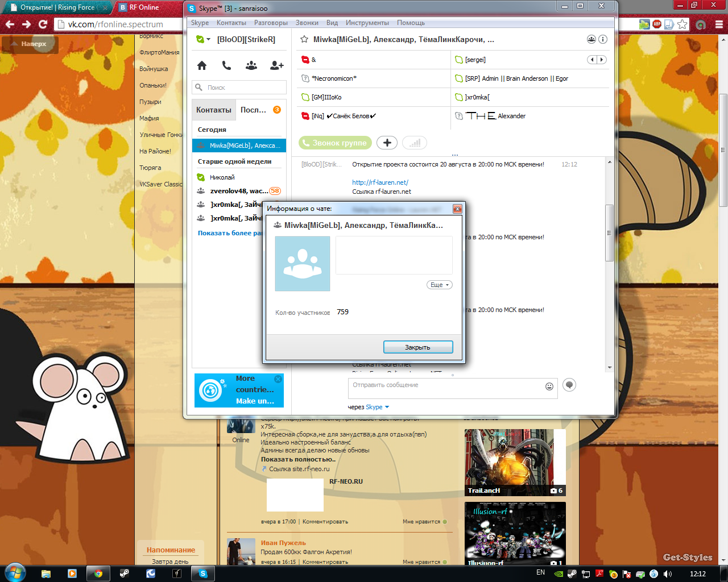728x582 pixels.
Task: Select the Miwka[MiGeLb] conversation in sidebar
Action: pyautogui.click(x=239, y=145)
